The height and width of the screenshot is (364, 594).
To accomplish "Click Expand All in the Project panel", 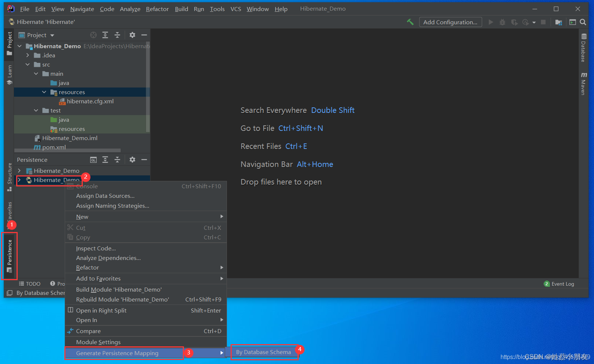I will [x=105, y=35].
